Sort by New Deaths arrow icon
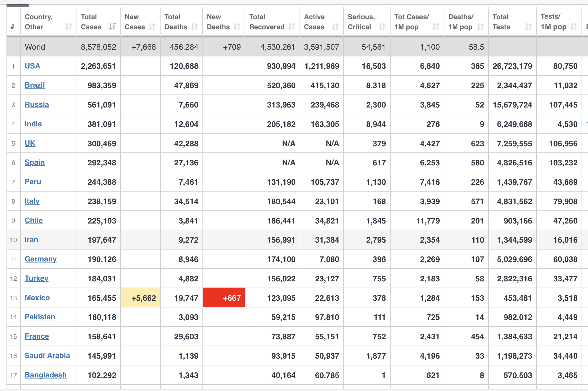 [x=237, y=27]
